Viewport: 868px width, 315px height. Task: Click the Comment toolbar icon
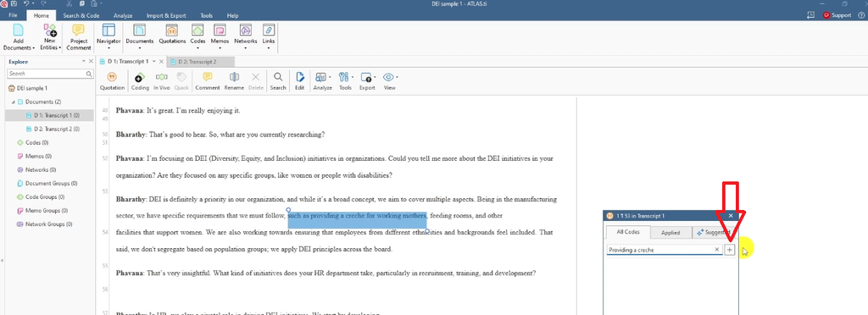point(208,77)
